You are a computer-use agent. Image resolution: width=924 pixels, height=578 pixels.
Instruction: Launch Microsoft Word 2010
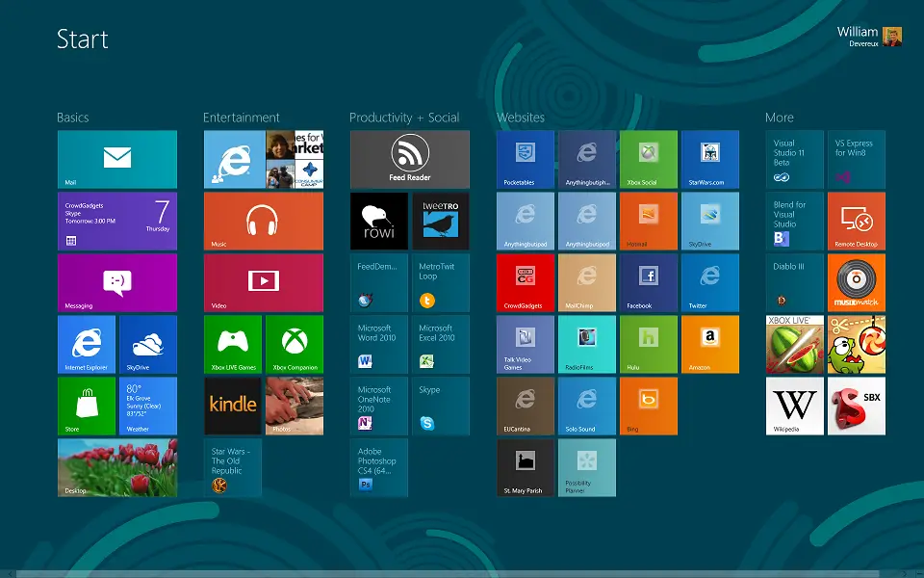pos(379,345)
